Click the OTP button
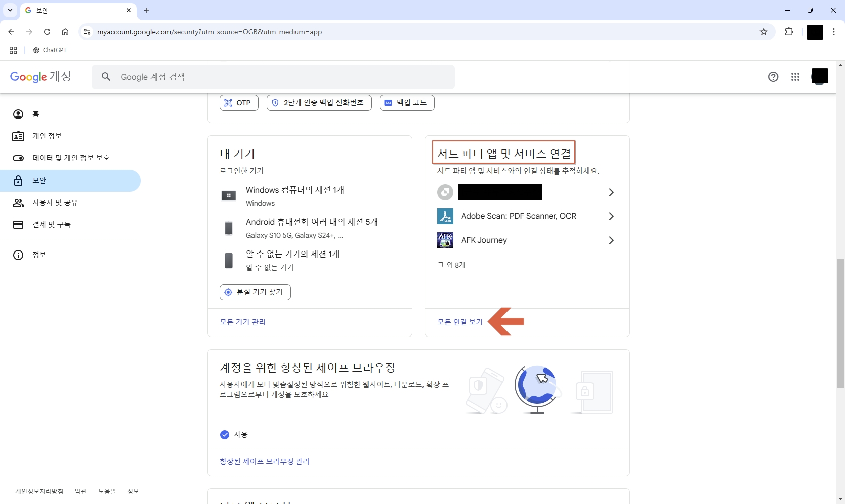Viewport: 845px width, 504px height. pyautogui.click(x=238, y=102)
